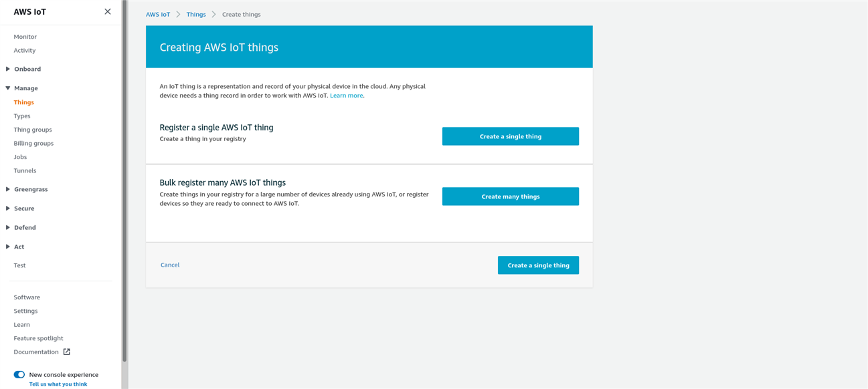Collapse the Manage section
Screen dimensions: 868x389
coord(8,88)
